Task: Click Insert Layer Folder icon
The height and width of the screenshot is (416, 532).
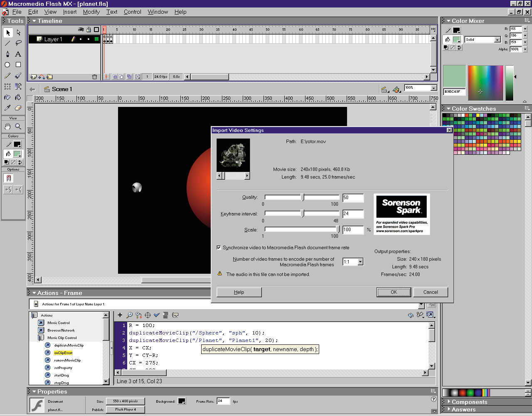Action: coord(49,77)
